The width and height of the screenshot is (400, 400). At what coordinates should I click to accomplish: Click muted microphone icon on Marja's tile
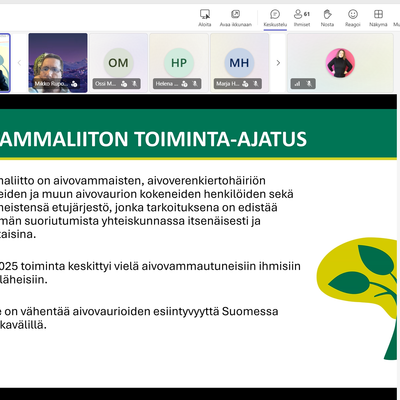coord(256,84)
